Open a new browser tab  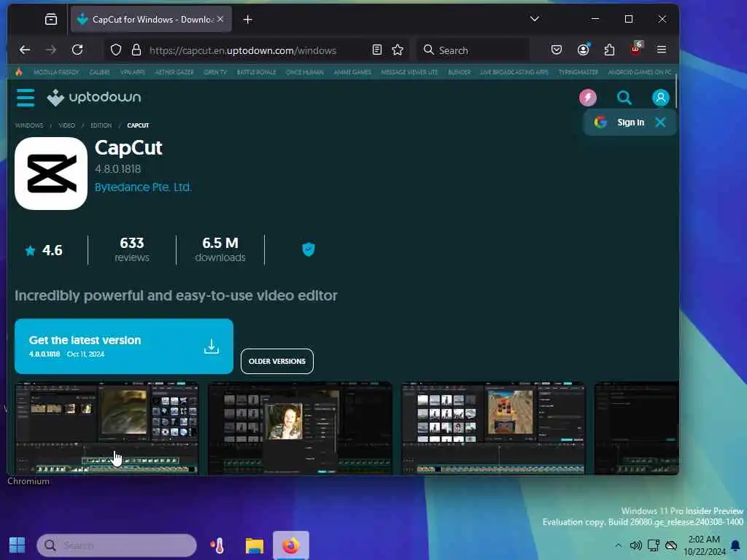pos(248,20)
